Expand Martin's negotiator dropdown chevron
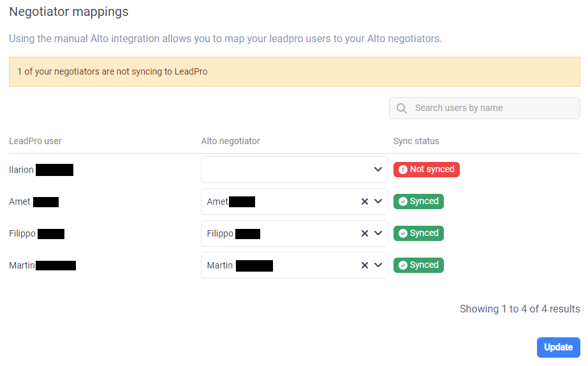 [378, 265]
